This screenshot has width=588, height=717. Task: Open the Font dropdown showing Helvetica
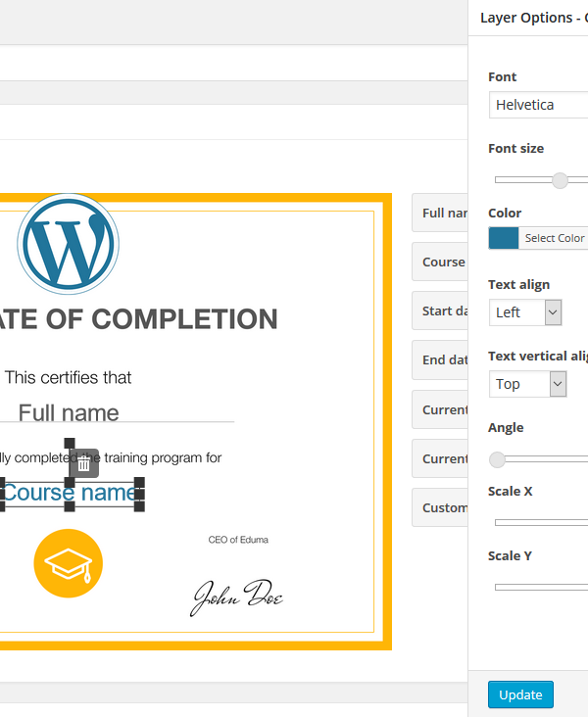coord(539,105)
